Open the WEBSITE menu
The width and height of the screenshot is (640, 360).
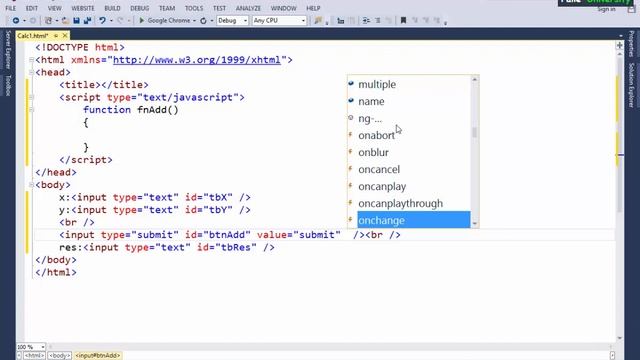tap(83, 8)
